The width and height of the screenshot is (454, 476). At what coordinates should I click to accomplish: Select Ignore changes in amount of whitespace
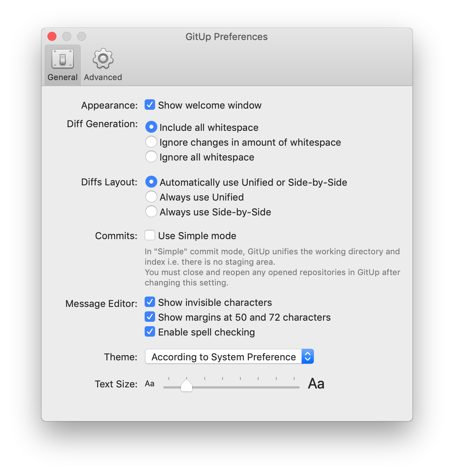(151, 142)
